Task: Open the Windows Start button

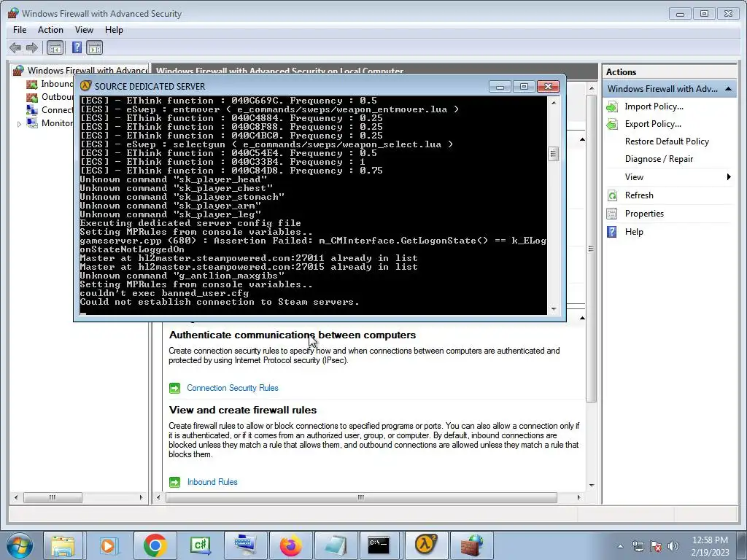Action: pyautogui.click(x=20, y=545)
